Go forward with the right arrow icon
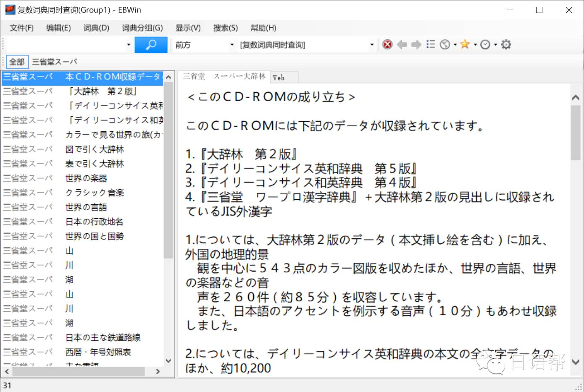This screenshot has width=584, height=392. pos(416,44)
